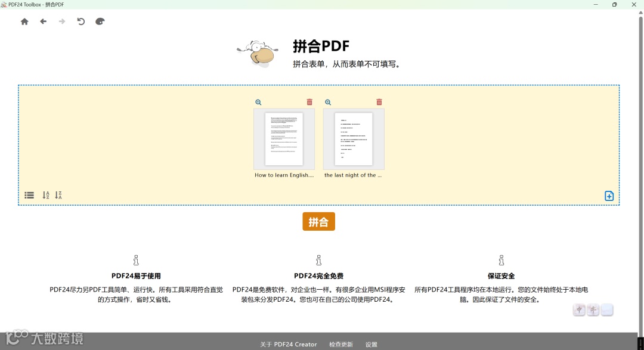Navigate back with the left arrow

click(43, 21)
